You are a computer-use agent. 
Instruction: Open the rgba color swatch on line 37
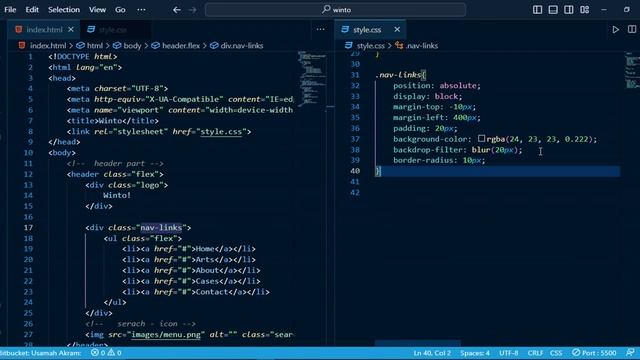[481, 139]
